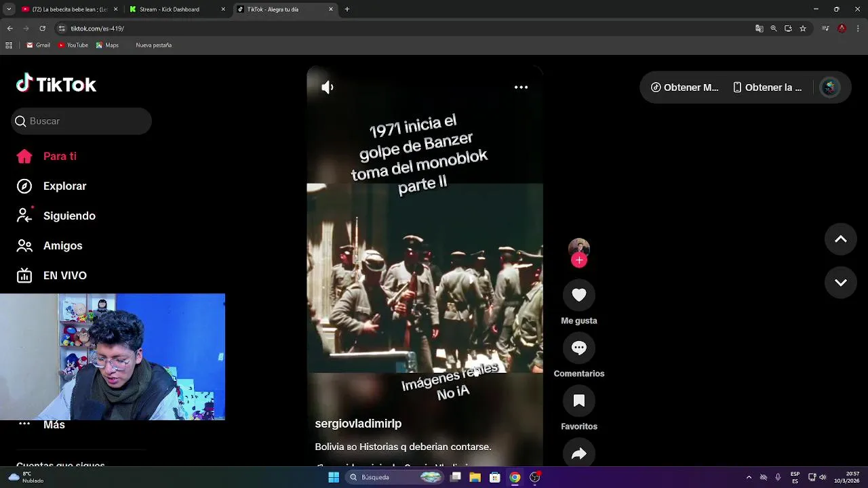Open sergiovladimirlp profile link

pyautogui.click(x=358, y=424)
